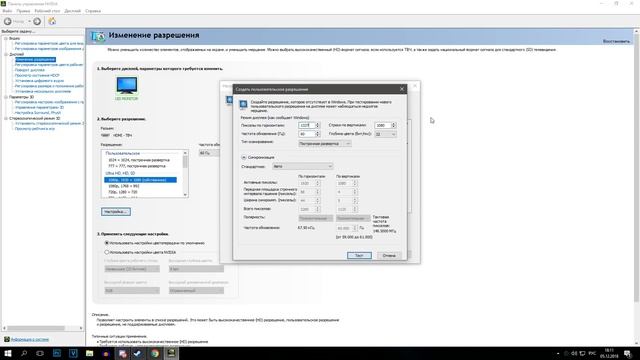This screenshot has width=640, height=360.
Task: Select the LED MONITOR display icon
Action: (x=127, y=88)
